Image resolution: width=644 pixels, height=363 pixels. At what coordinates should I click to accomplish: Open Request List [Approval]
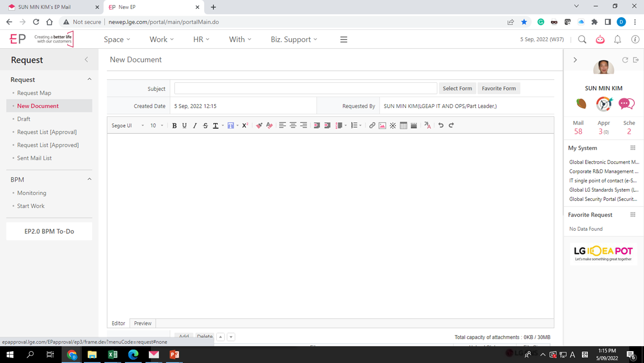47,132
